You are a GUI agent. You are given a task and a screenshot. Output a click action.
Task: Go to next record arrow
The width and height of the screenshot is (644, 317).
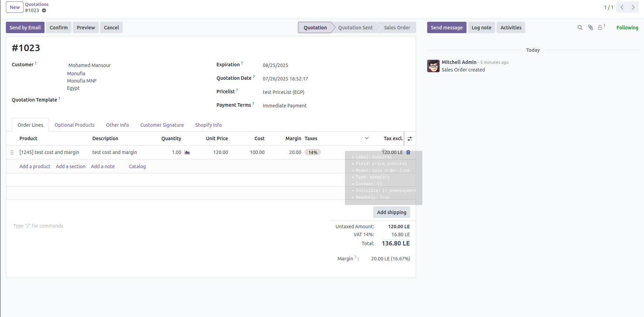click(x=633, y=7)
